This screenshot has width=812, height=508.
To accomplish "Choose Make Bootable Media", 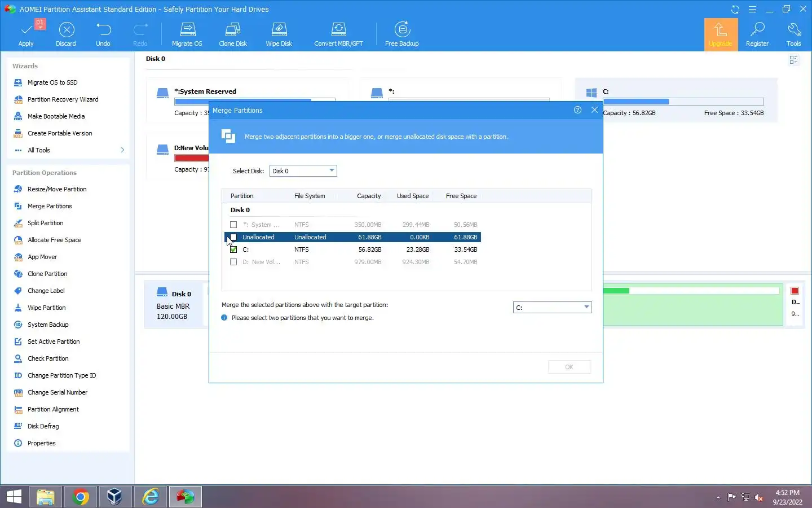I will pyautogui.click(x=56, y=116).
